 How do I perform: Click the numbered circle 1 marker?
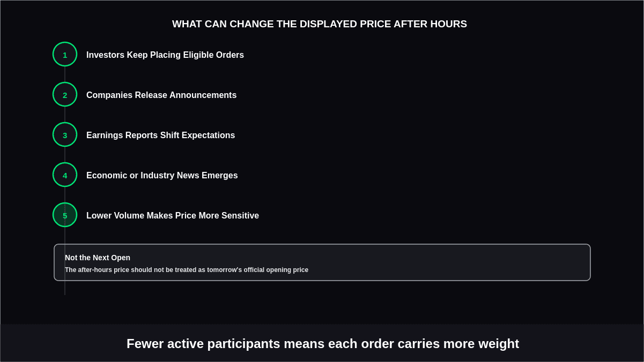point(65,54)
